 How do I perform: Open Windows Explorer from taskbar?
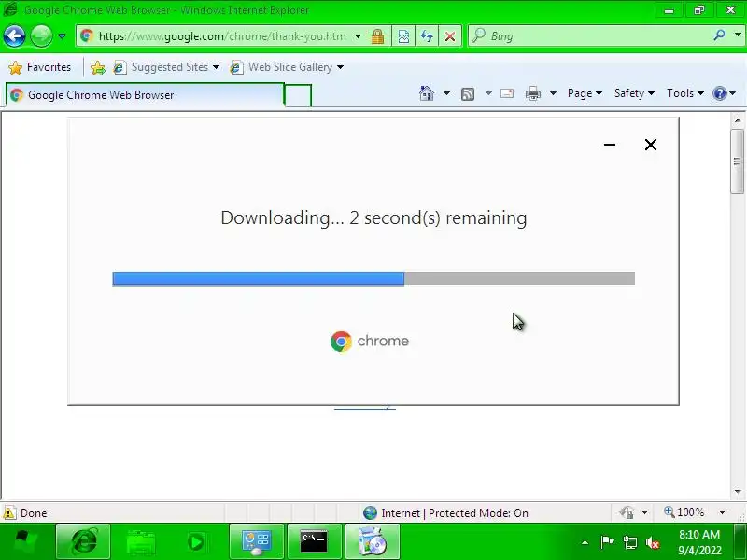coord(141,541)
